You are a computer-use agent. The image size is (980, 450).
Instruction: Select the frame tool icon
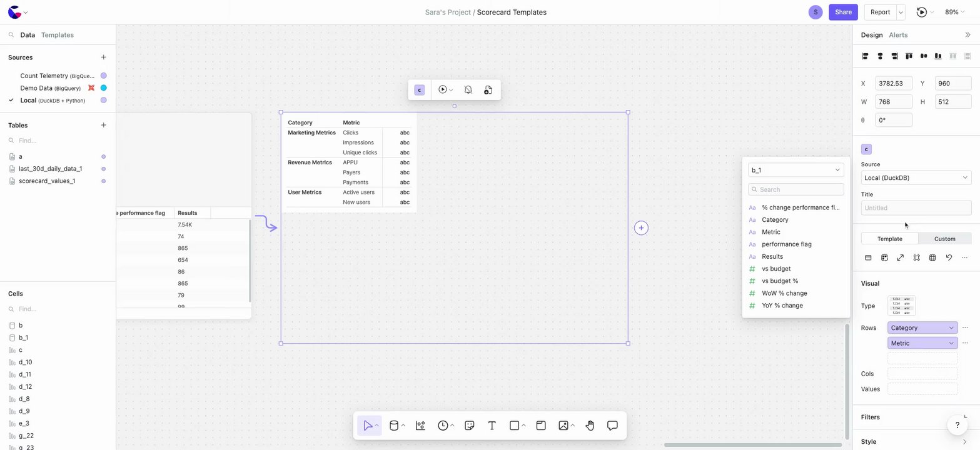tap(541, 426)
